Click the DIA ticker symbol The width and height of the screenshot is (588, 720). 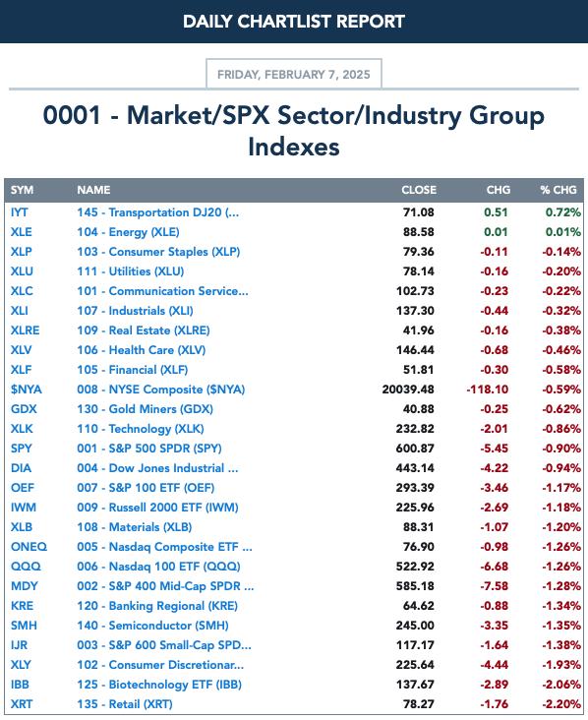click(x=21, y=468)
